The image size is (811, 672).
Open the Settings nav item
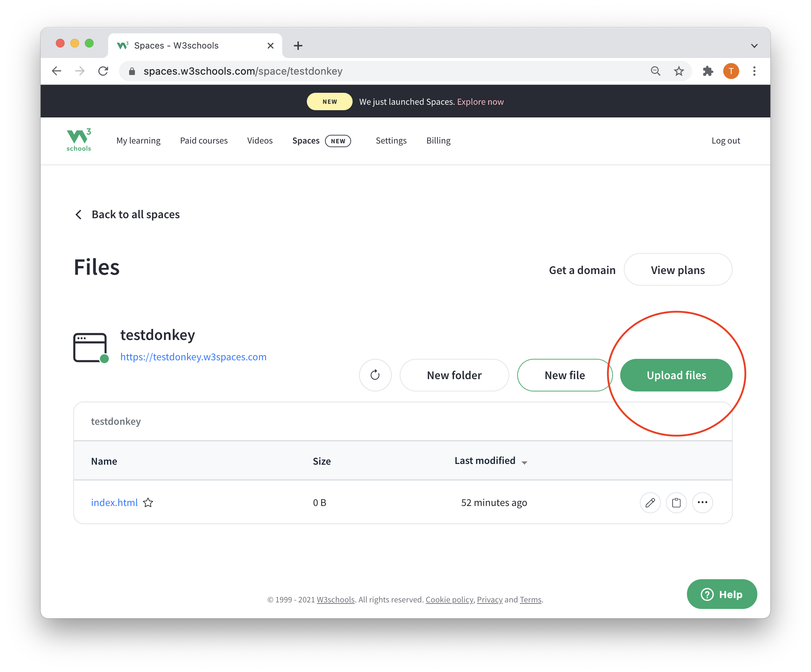391,141
